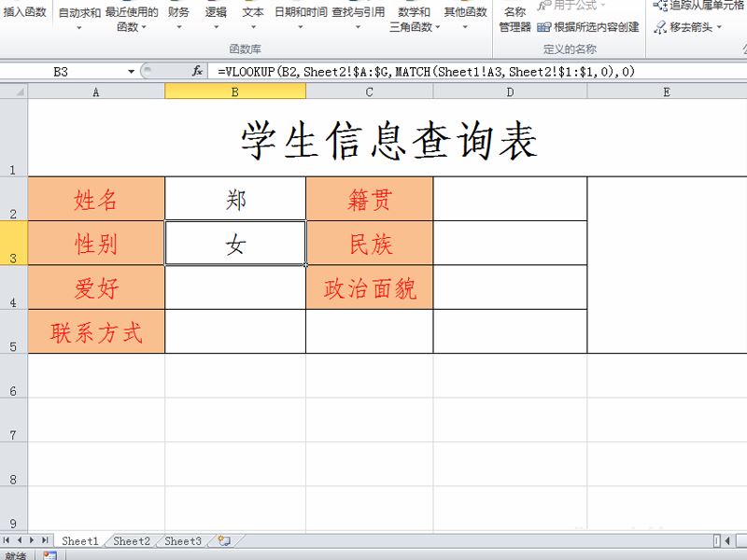
Task: Open Lookup & Reference (查找与引用) dropdown
Action: tap(358, 20)
